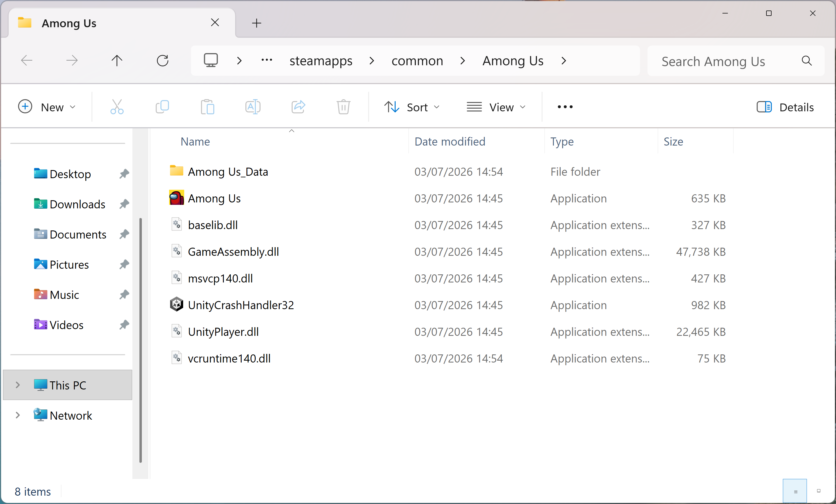Unpin Music using its pin icon
Screen dimensions: 836x504
pos(124,295)
